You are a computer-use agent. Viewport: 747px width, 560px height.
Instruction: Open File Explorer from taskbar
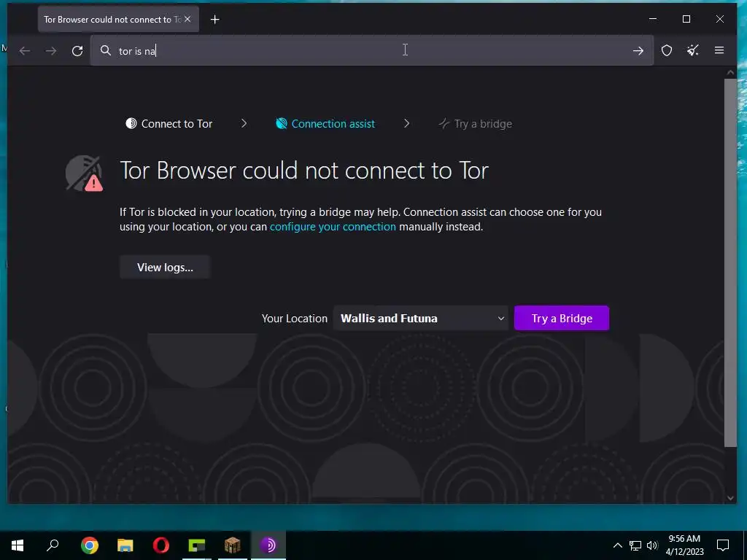pos(125,545)
